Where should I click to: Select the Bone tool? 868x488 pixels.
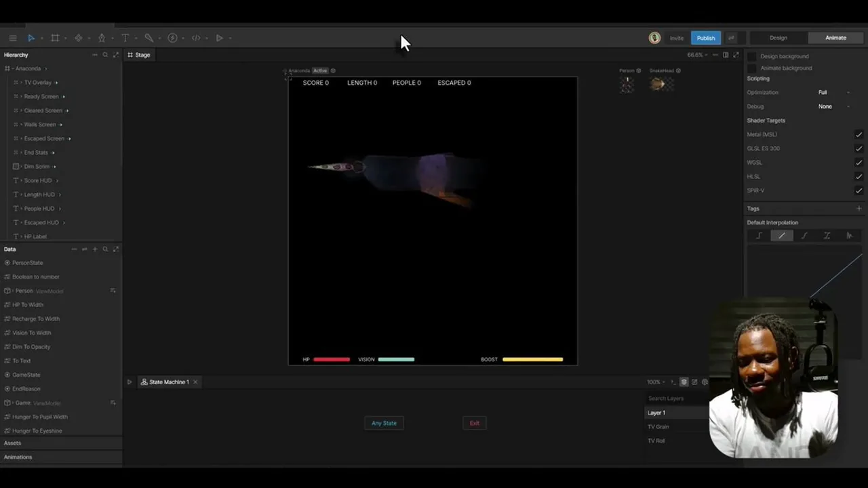coord(149,38)
